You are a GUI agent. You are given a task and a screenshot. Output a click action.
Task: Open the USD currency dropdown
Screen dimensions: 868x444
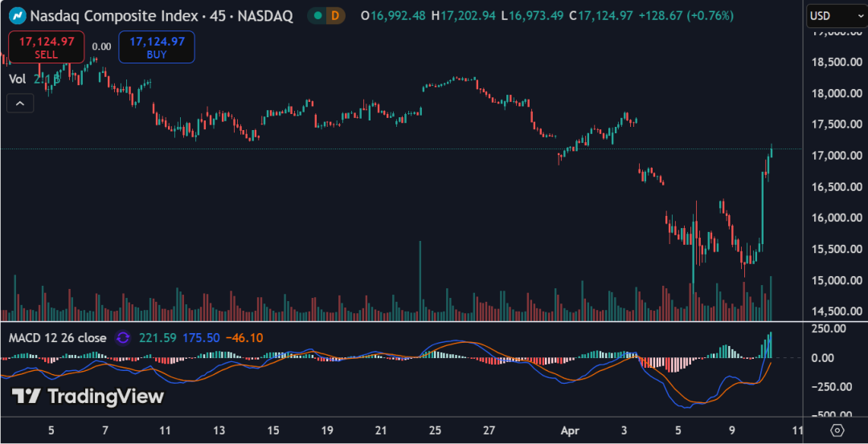(837, 15)
